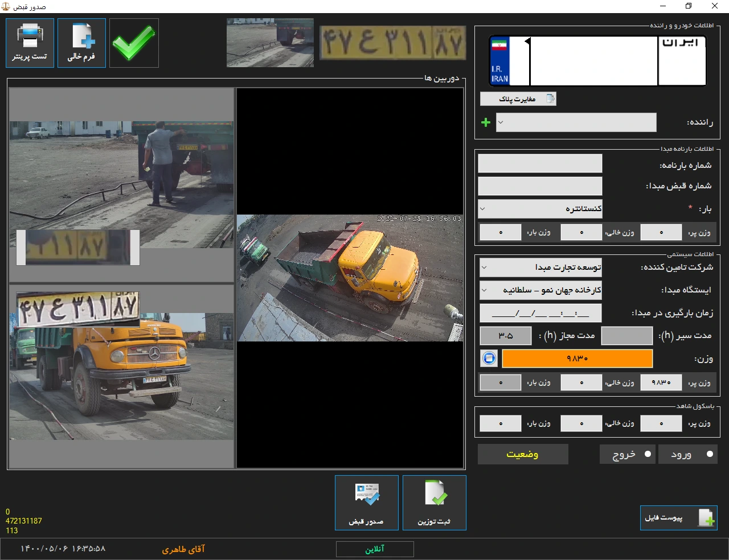Click system section load weight field
Image resolution: width=729 pixels, height=560 pixels.
[x=501, y=382]
